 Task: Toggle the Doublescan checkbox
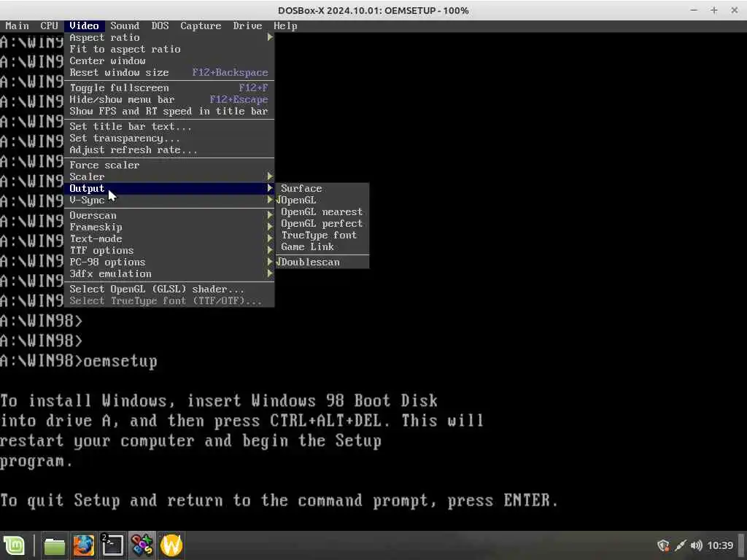coord(322,262)
